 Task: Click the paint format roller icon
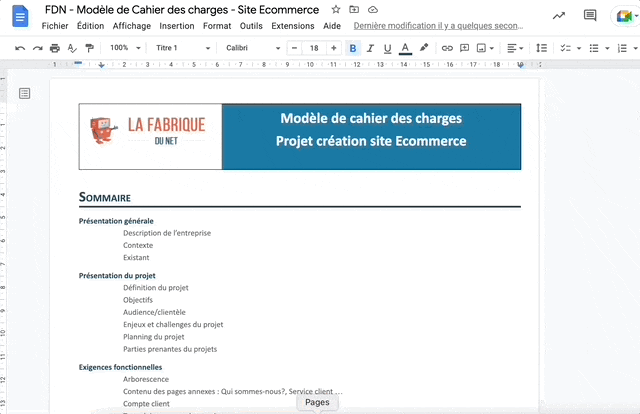(89, 48)
